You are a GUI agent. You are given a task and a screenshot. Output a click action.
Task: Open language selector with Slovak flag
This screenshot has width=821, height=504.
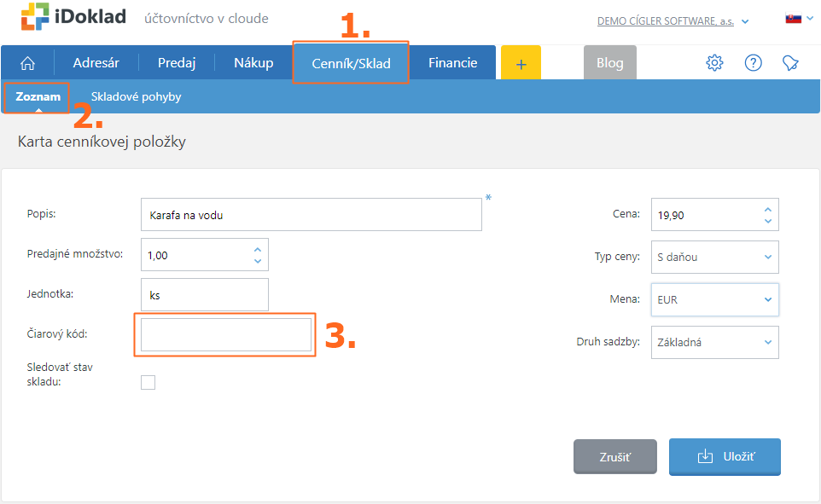pos(797,19)
